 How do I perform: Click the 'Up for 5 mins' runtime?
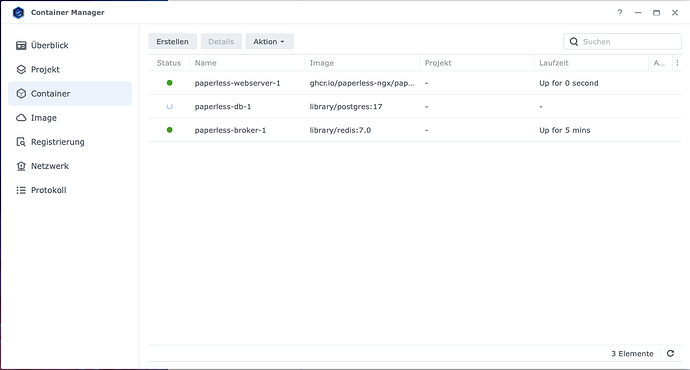pyautogui.click(x=565, y=130)
